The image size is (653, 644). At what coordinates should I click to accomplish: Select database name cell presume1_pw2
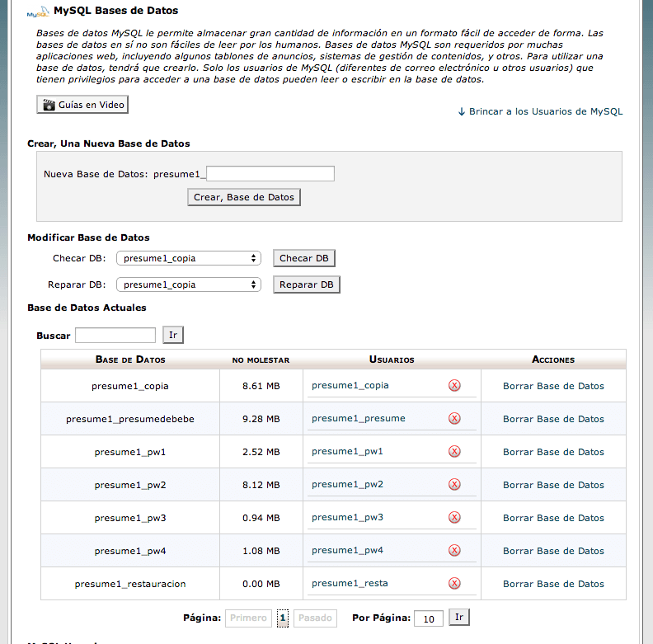click(x=130, y=485)
